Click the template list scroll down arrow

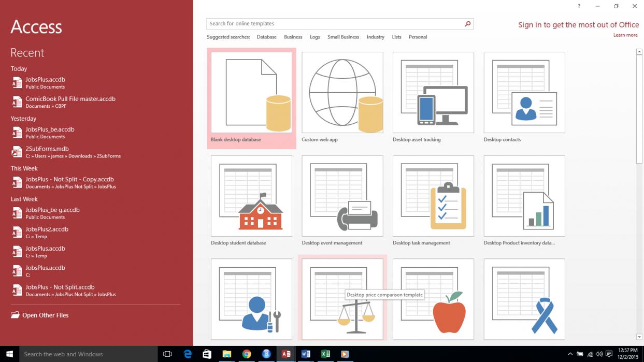[639, 337]
